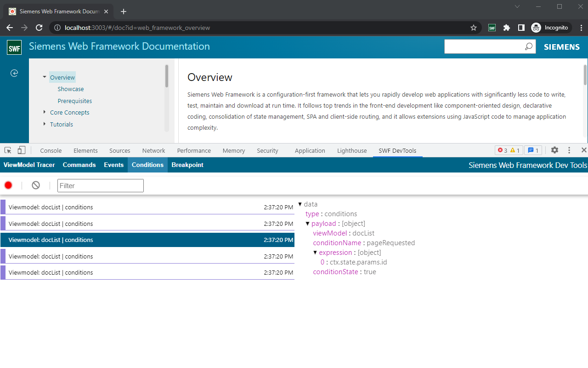The image size is (588, 368).
Task: Switch to the Network tab
Action: [153, 150]
